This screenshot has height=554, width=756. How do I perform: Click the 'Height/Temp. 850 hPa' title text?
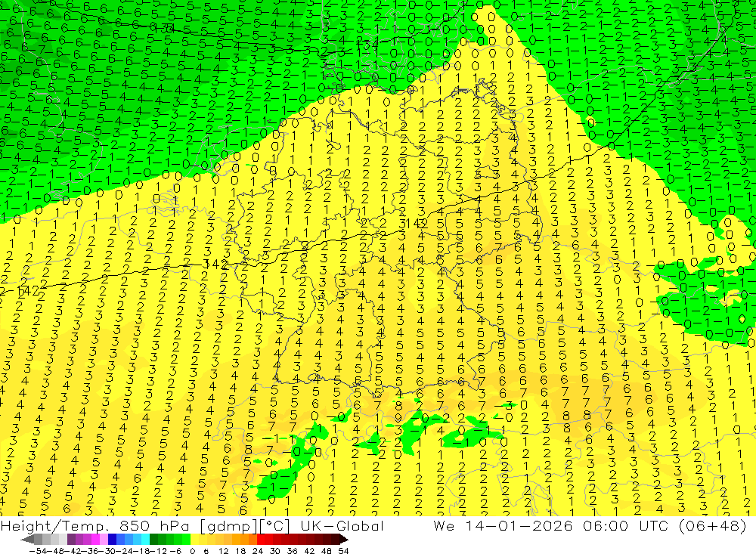click(x=95, y=526)
